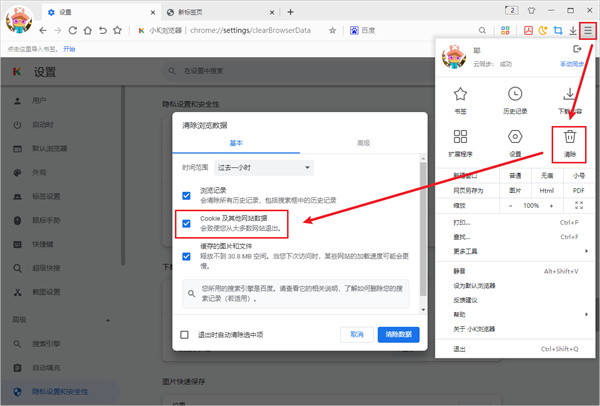Uncheck 缓存的图片和文件 checkbox
600x406 pixels.
[186, 256]
